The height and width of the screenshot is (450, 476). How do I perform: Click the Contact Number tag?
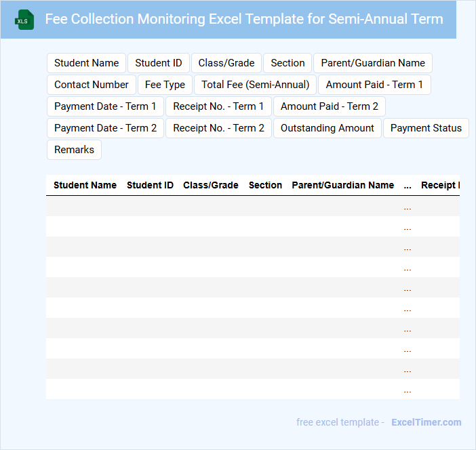pos(92,85)
